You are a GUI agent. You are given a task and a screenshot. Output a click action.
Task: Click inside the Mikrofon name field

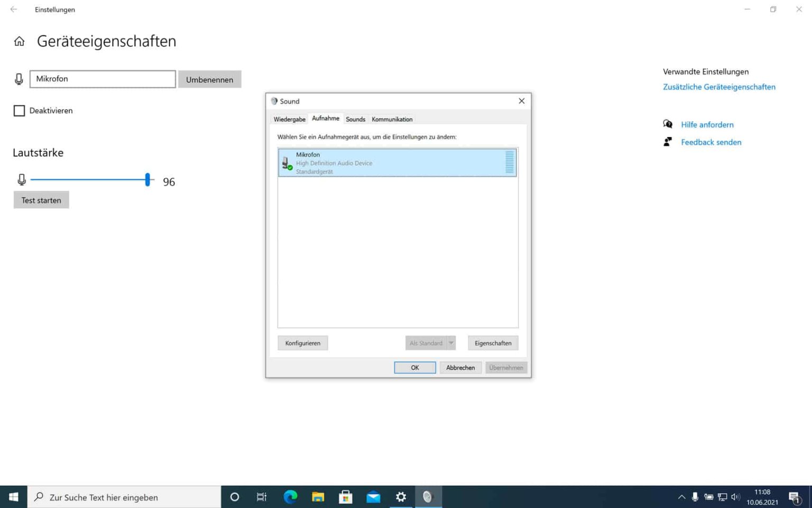pyautogui.click(x=103, y=79)
